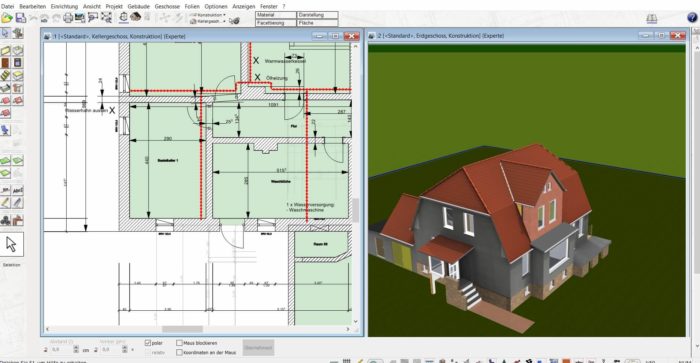Select the first green terrain icon
700x363 pixels.
click(x=5, y=160)
